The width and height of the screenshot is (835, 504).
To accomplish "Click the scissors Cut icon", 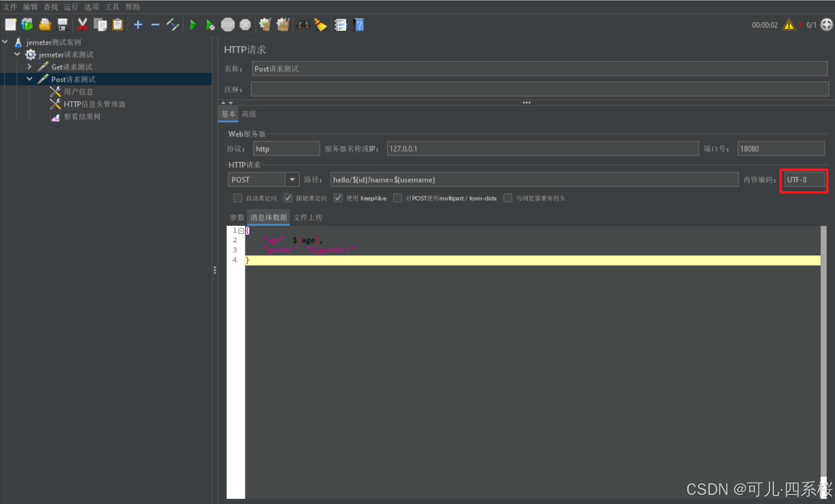I will tap(83, 25).
